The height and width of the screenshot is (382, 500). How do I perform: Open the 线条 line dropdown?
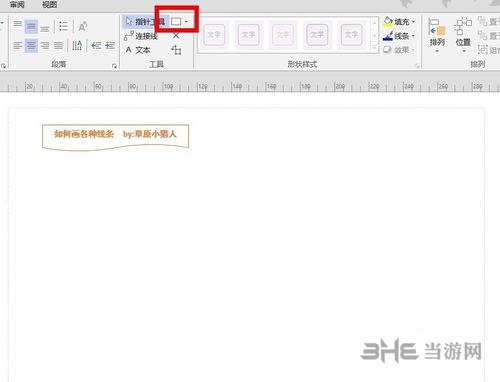(399, 36)
